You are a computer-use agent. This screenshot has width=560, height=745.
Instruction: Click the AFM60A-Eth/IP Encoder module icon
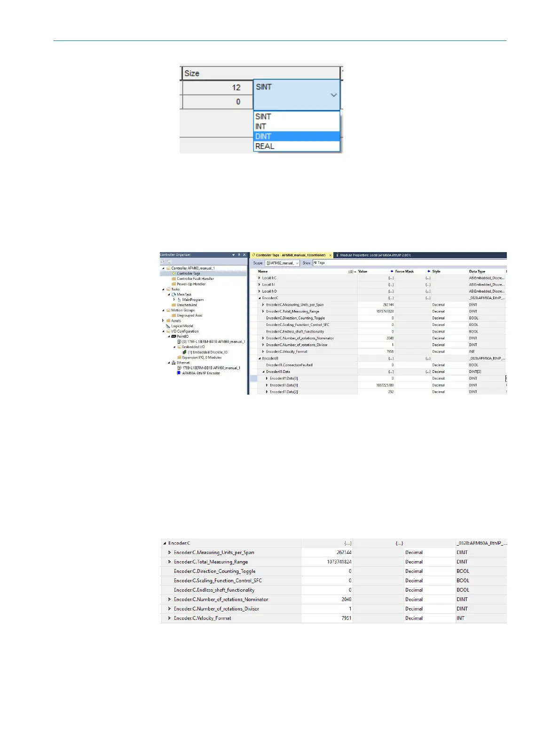point(179,373)
